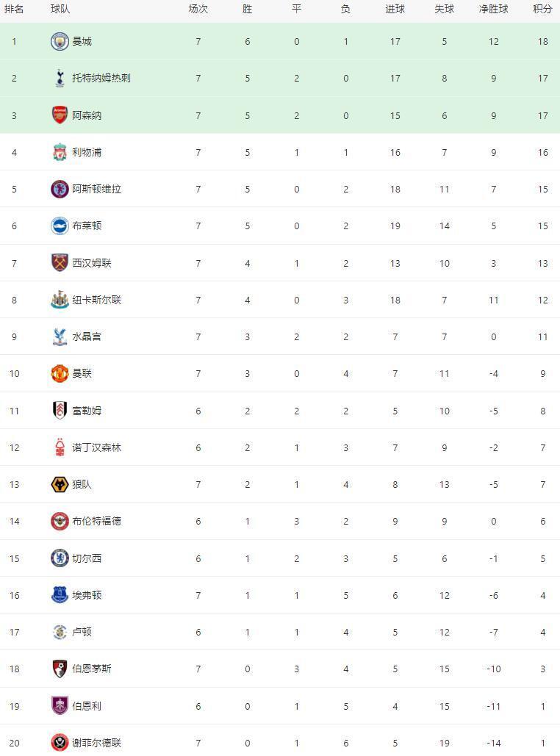Open the 富勒姆 team name link

pyautogui.click(x=87, y=411)
